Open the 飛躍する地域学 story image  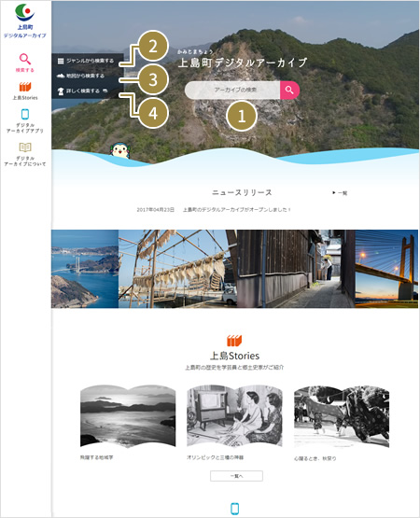pyautogui.click(x=128, y=416)
